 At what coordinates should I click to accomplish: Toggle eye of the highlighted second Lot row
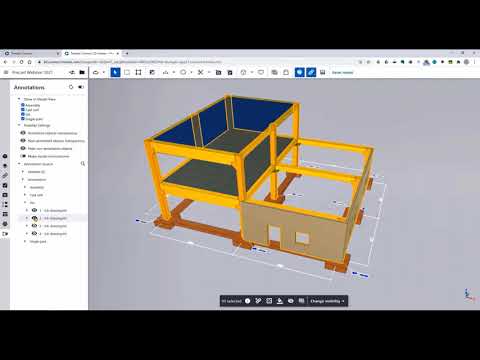(x=34, y=218)
